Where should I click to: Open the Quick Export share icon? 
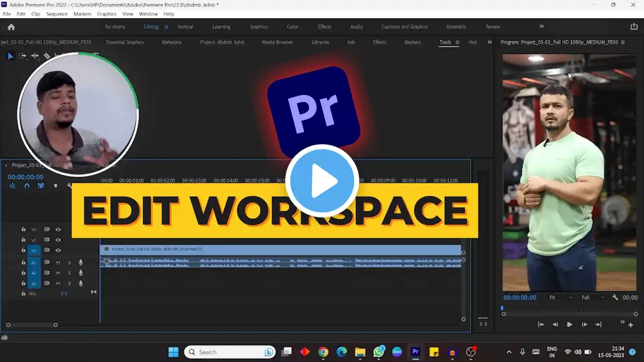point(634,27)
